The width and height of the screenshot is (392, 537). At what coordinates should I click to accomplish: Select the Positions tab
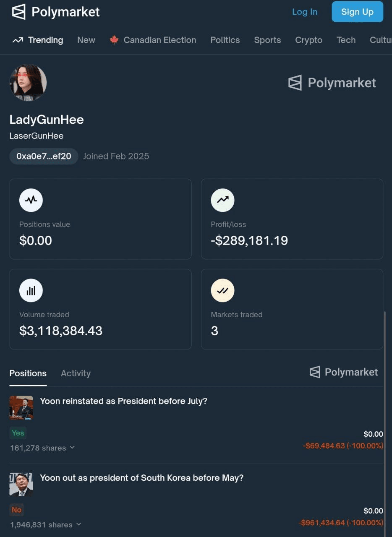[28, 373]
